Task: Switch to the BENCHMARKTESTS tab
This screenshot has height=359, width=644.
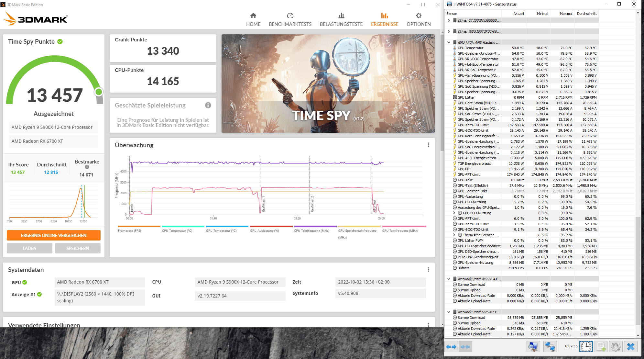Action: (290, 19)
